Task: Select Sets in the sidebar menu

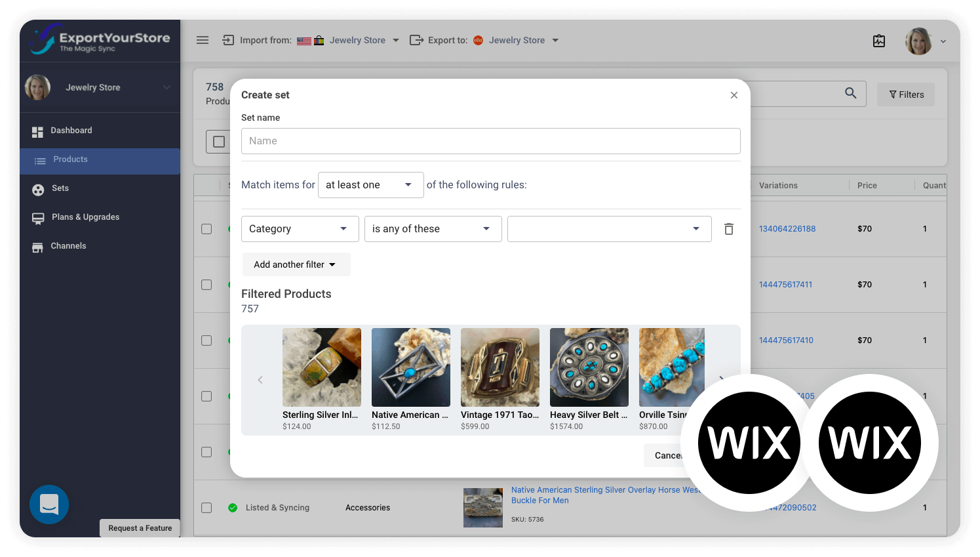Action: 59,188
